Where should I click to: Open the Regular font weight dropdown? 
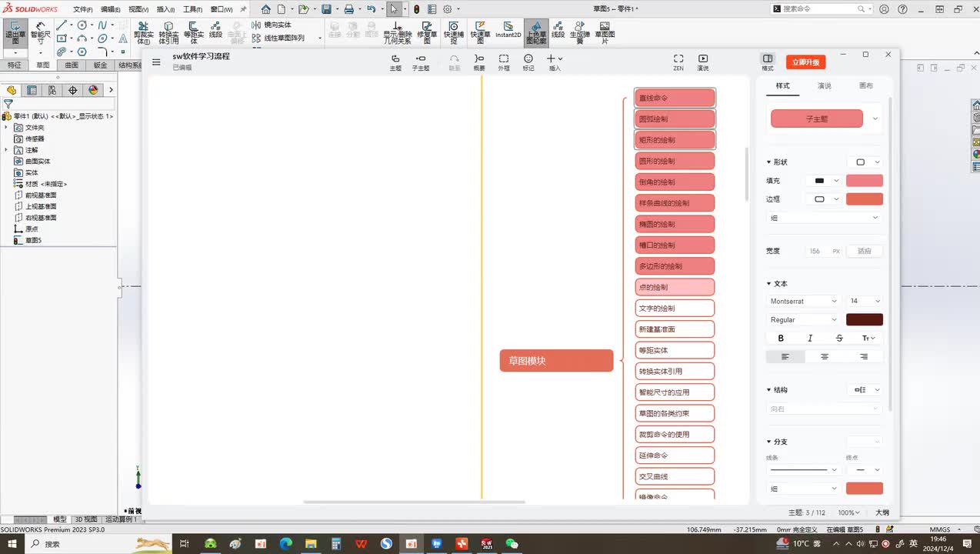(x=803, y=319)
